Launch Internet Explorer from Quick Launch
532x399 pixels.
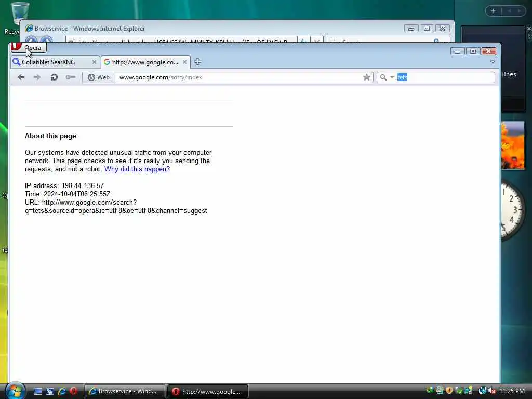pyautogui.click(x=62, y=391)
